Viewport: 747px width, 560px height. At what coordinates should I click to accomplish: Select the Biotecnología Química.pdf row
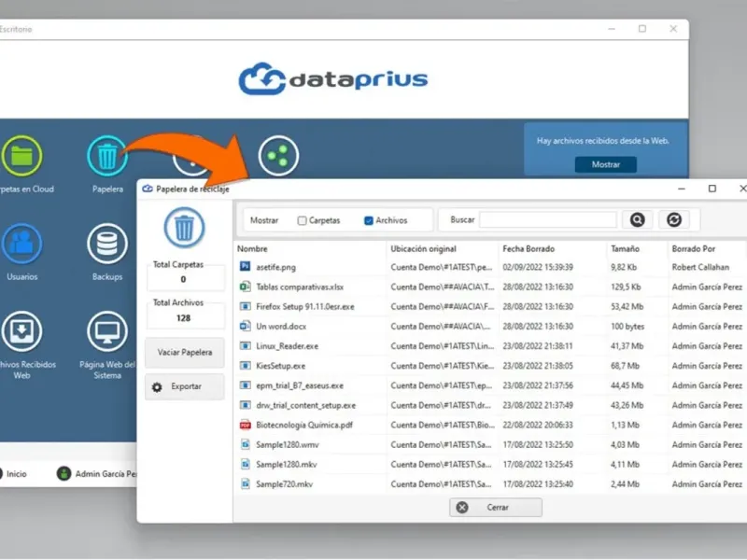click(491, 425)
